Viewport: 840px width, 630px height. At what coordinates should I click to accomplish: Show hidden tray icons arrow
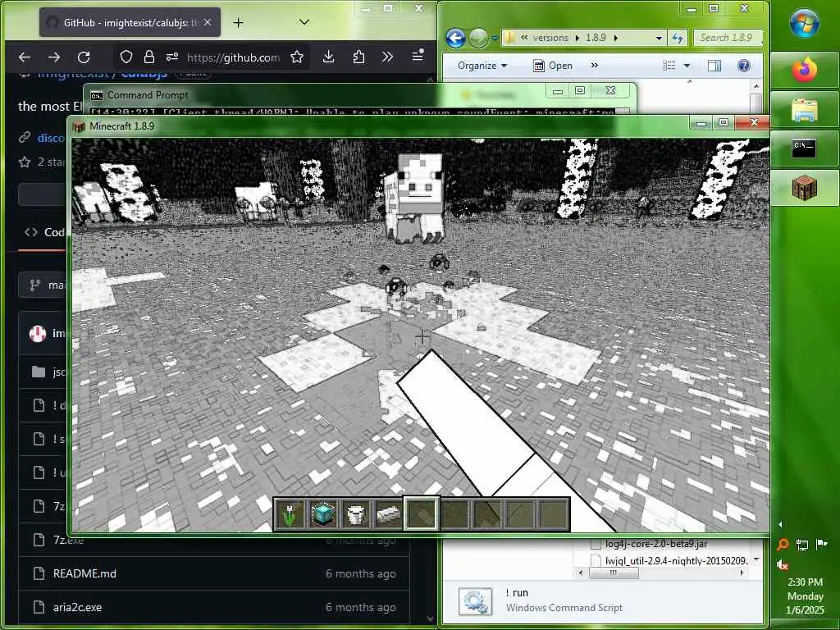click(780, 524)
